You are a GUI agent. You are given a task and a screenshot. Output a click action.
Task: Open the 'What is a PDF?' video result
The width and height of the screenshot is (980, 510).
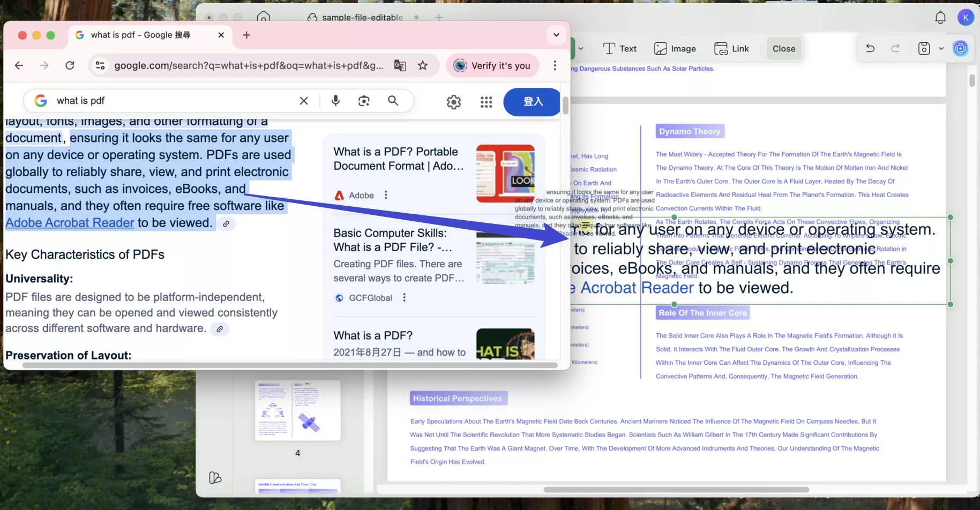tap(373, 336)
